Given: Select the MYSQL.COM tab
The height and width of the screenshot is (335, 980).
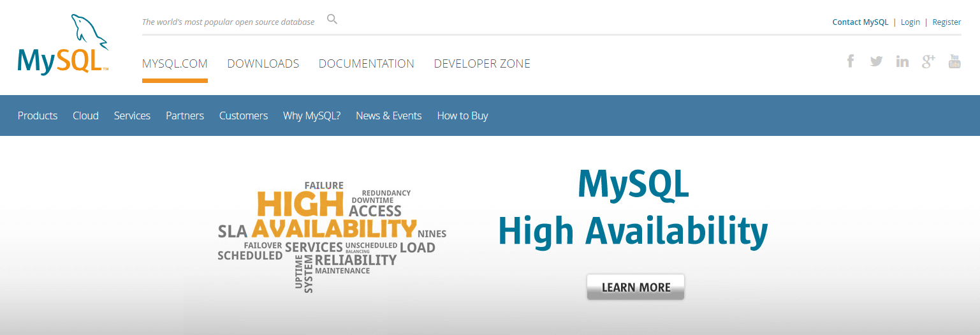Looking at the screenshot, I should [x=175, y=64].
